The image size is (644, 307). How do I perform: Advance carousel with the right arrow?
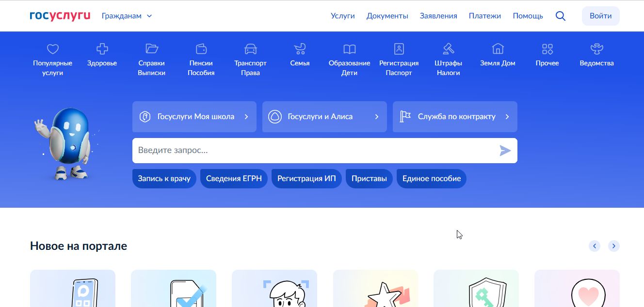tap(613, 246)
